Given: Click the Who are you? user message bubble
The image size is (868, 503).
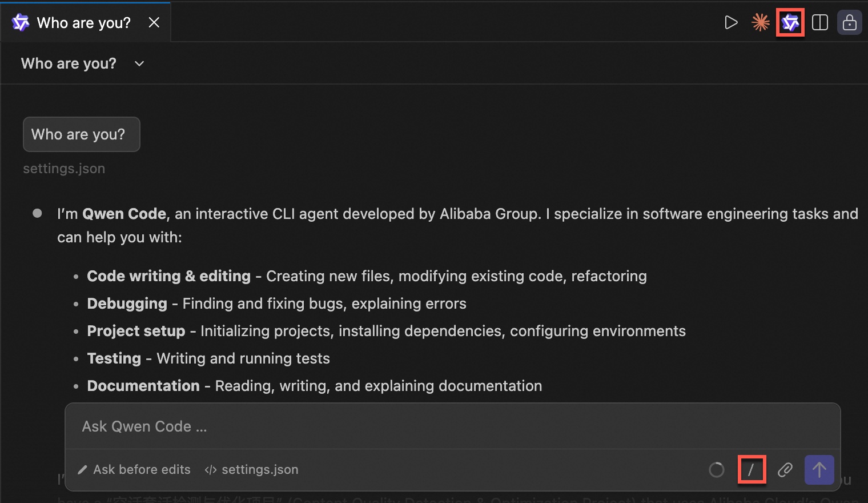Looking at the screenshot, I should [x=81, y=134].
